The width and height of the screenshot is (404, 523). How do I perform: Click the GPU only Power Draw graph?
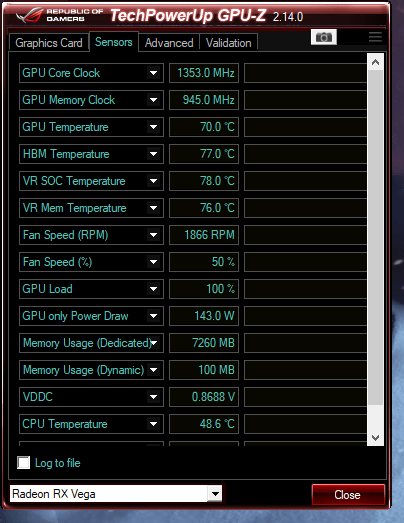305,316
